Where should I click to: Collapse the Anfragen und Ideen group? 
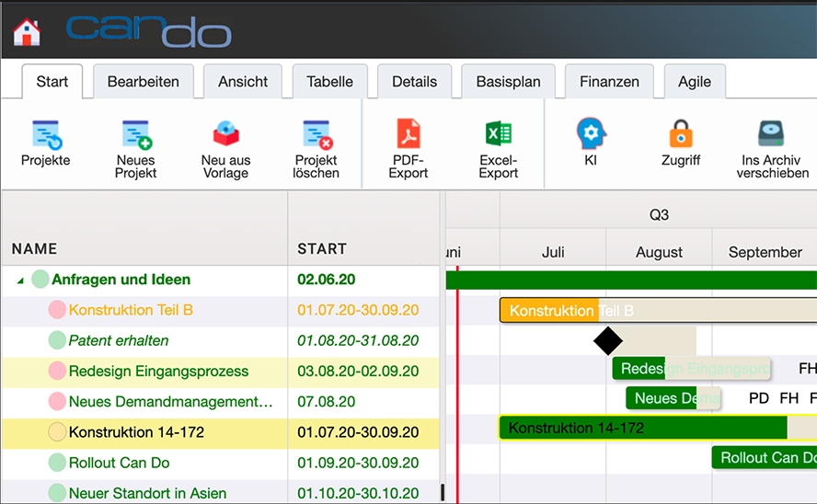click(20, 281)
